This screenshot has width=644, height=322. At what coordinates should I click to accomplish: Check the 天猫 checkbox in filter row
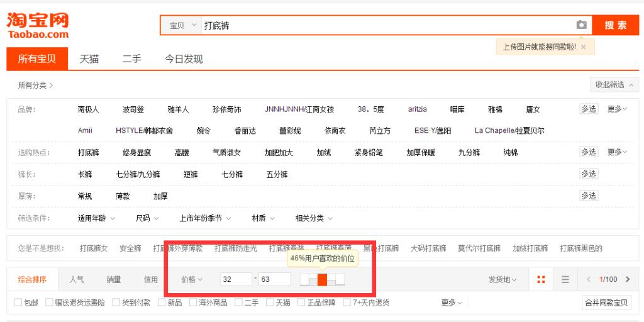270,303
